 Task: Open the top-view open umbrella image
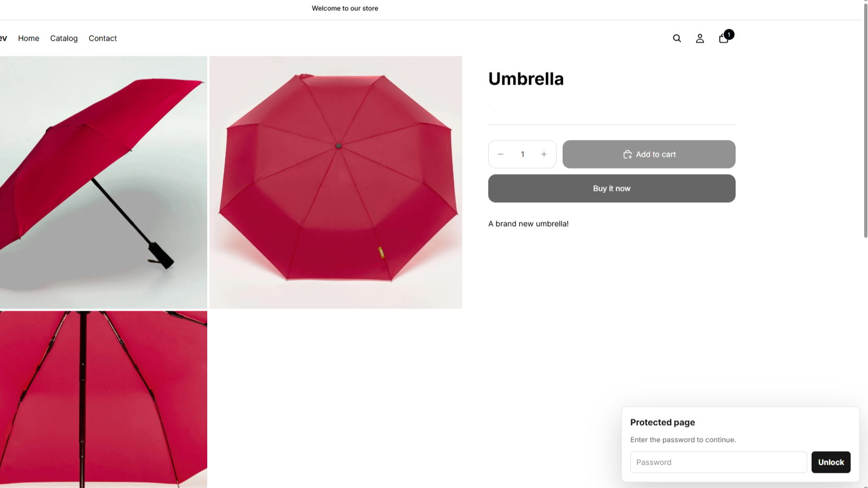pos(336,183)
